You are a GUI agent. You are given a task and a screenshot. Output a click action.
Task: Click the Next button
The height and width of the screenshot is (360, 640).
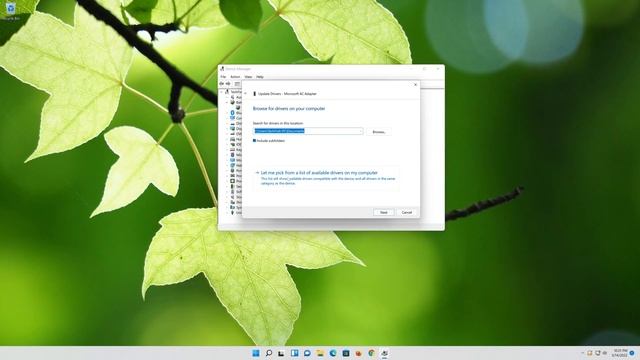coord(384,212)
